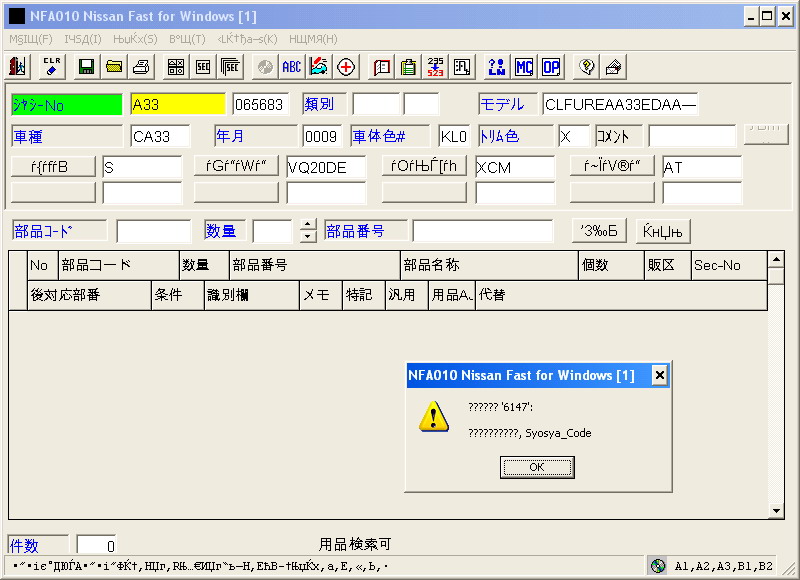This screenshot has width=800, height=580.
Task: Click table scrollbar down arrow
Action: pyautogui.click(x=776, y=511)
